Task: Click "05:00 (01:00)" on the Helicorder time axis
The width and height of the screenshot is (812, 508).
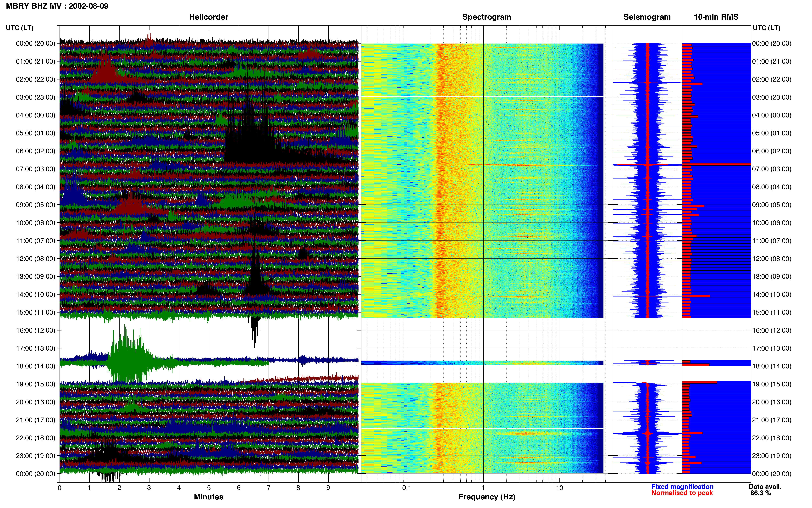Action: click(x=36, y=133)
